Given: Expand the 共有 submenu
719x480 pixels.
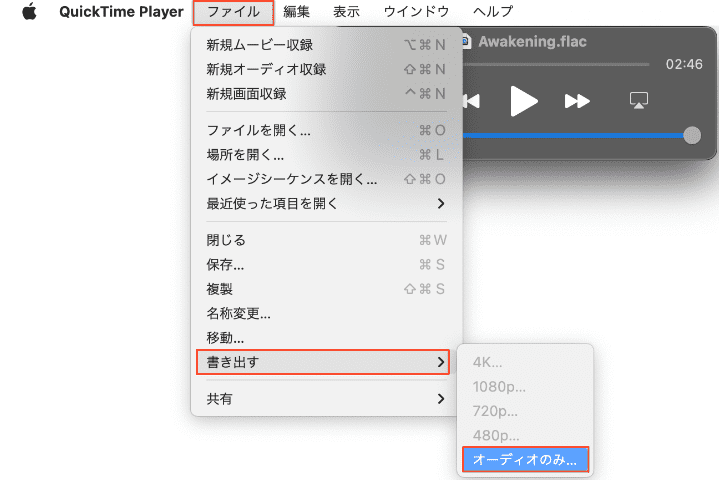Looking at the screenshot, I should (326, 398).
